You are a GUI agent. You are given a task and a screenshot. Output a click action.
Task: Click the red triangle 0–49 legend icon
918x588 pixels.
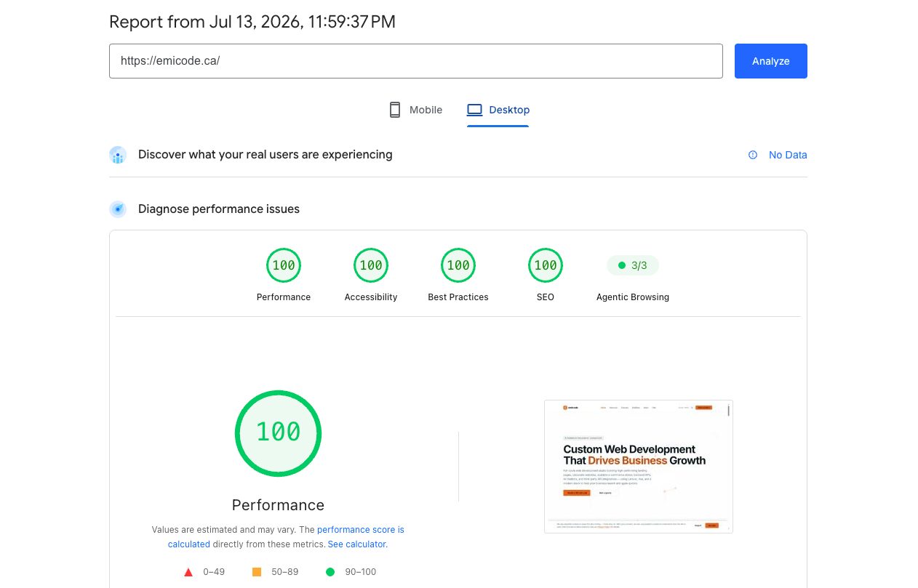pyautogui.click(x=188, y=572)
